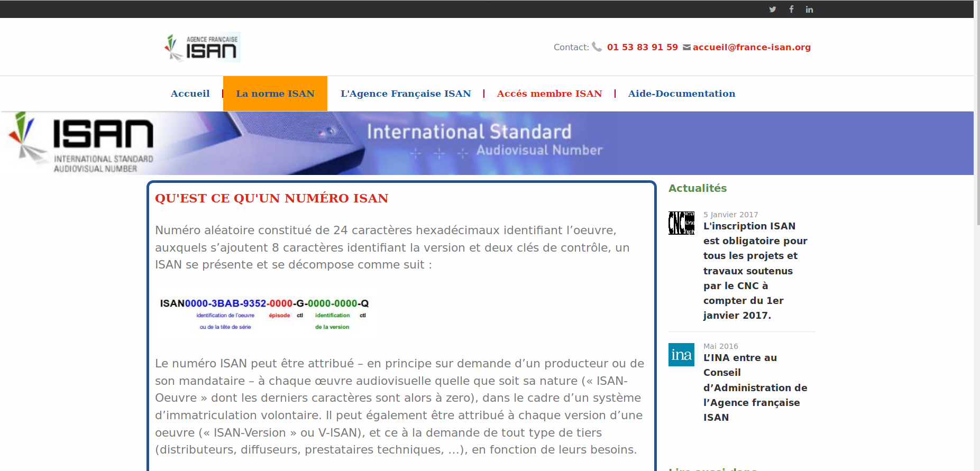Call phone number 01 53 83 91 59
The width and height of the screenshot is (980, 471).
[643, 47]
